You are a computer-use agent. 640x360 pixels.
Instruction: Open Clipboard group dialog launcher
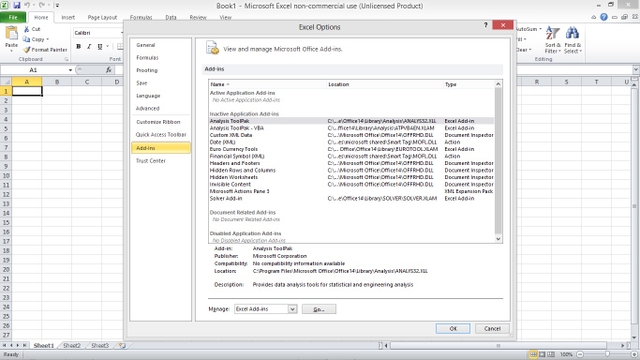coord(67,59)
